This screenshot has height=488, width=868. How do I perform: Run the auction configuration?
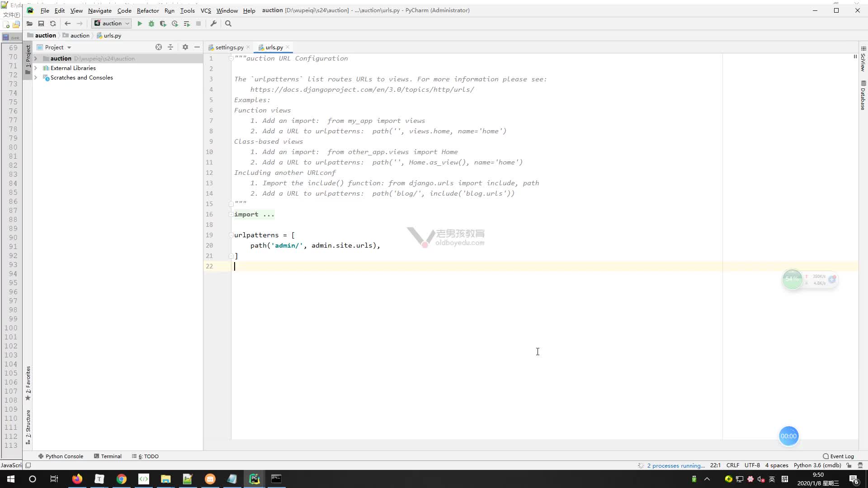point(140,23)
